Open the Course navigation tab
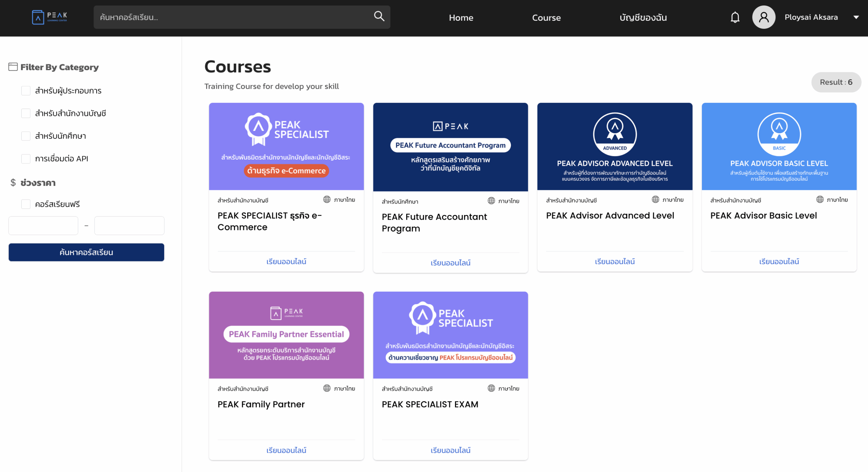868x472 pixels. [x=546, y=17]
